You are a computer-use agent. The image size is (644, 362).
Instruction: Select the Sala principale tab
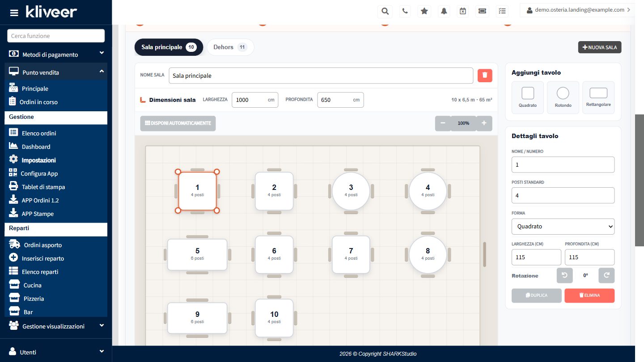click(x=169, y=47)
